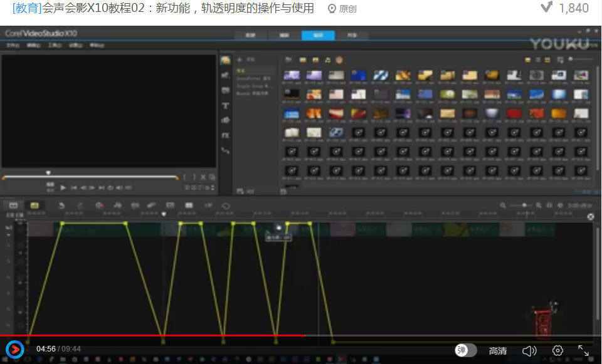The height and width of the screenshot is (364, 602).
Task: Open the Title library T icon
Action: (x=225, y=105)
